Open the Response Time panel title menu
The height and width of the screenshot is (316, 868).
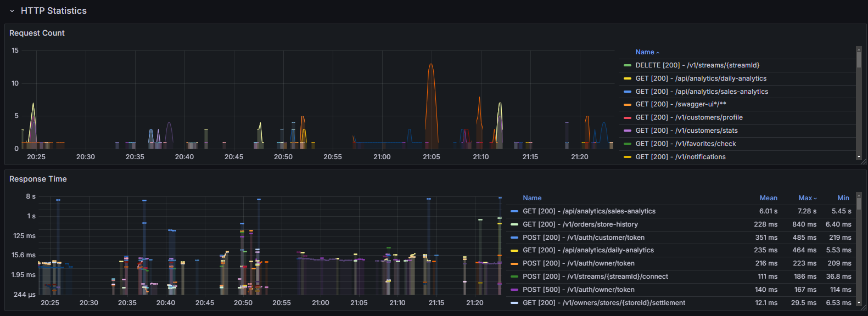coord(38,179)
